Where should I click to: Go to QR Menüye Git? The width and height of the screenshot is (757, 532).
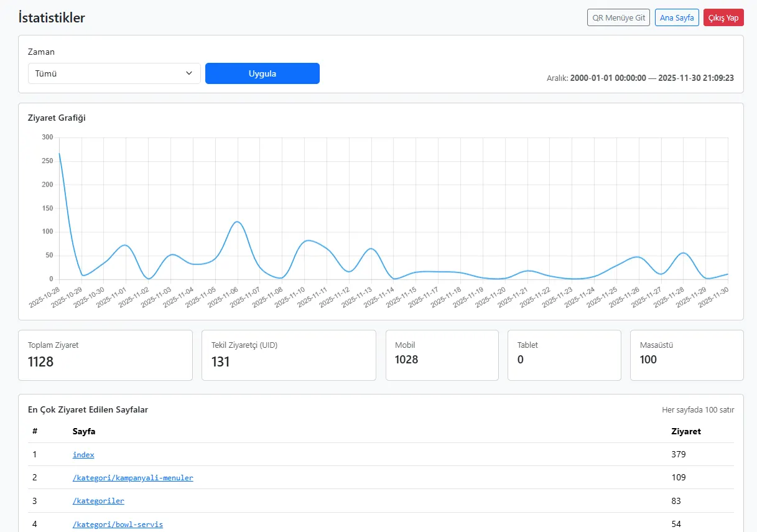coord(618,17)
